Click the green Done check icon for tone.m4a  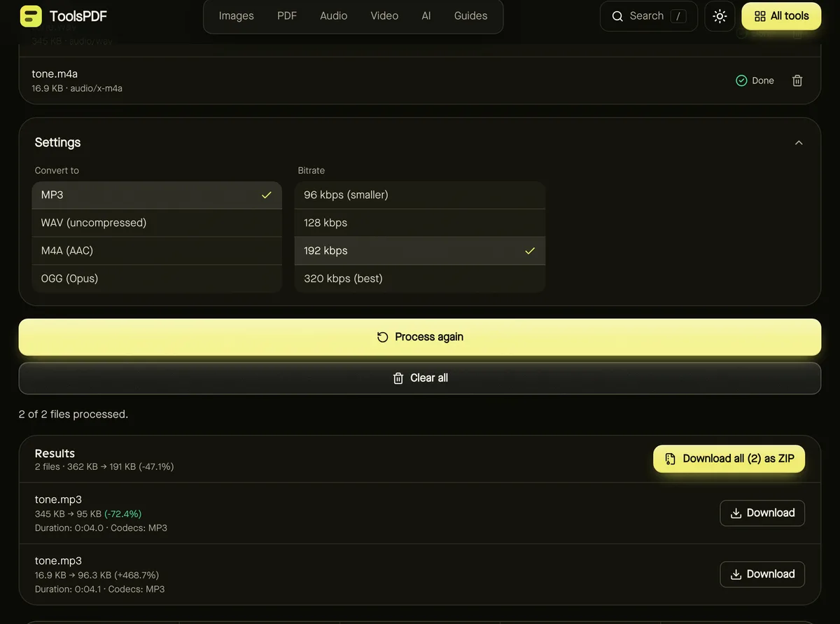pyautogui.click(x=741, y=81)
